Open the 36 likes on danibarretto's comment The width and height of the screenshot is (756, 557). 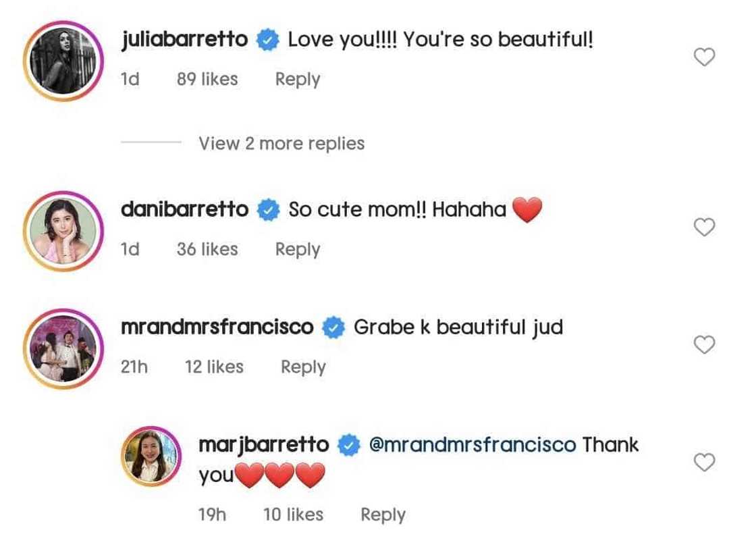(207, 249)
